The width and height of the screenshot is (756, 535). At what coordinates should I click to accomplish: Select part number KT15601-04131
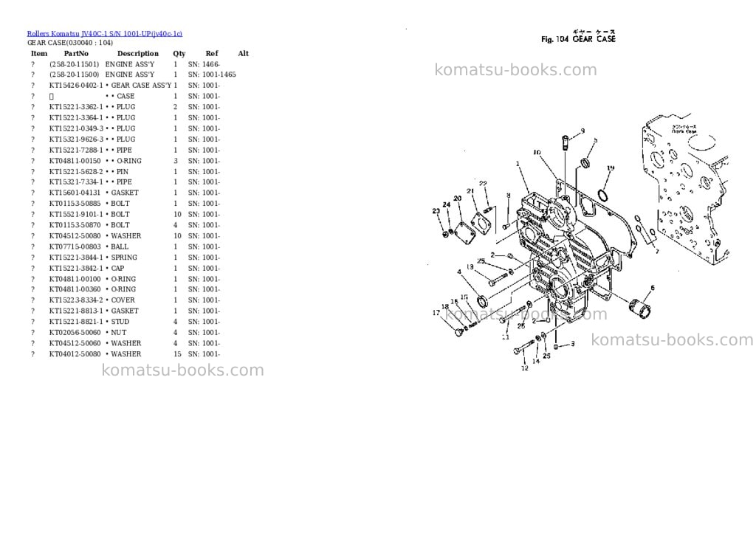[75, 193]
